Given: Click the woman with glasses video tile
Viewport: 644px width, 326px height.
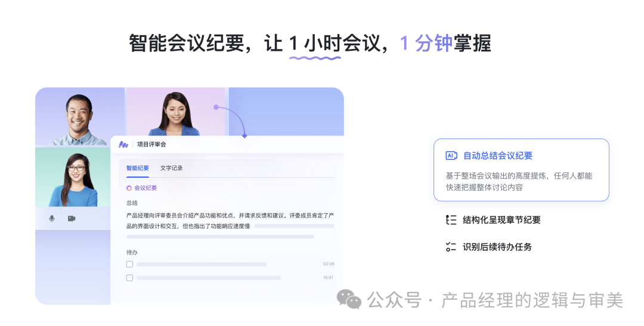Looking at the screenshot, I should tap(73, 177).
